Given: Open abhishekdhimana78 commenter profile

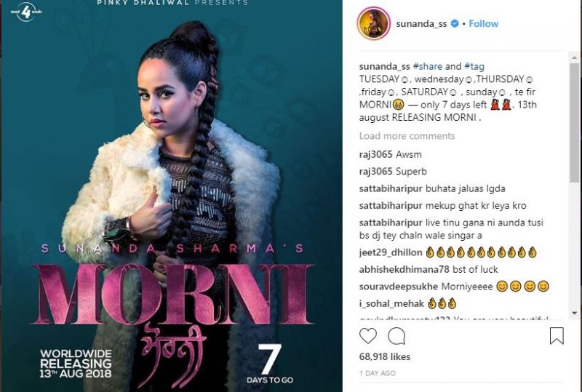Looking at the screenshot, I should (x=404, y=270).
